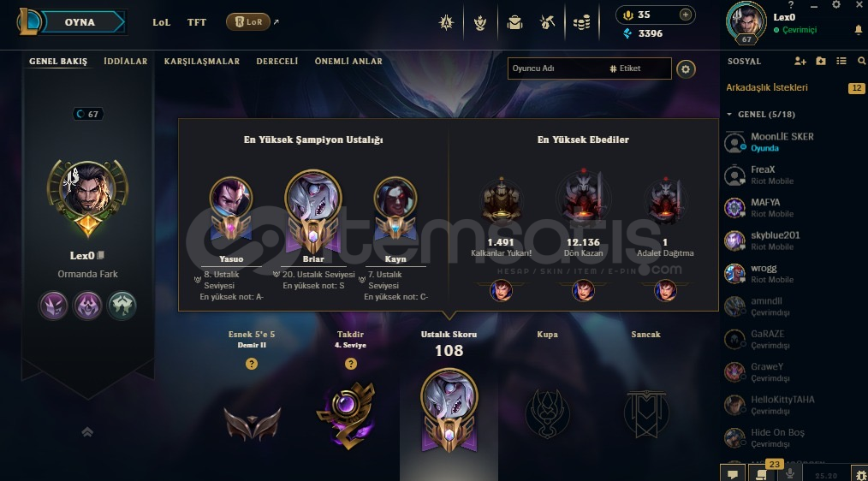Click the question mark under Esnek 5'e 5
This screenshot has height=481, width=868.
(252, 364)
